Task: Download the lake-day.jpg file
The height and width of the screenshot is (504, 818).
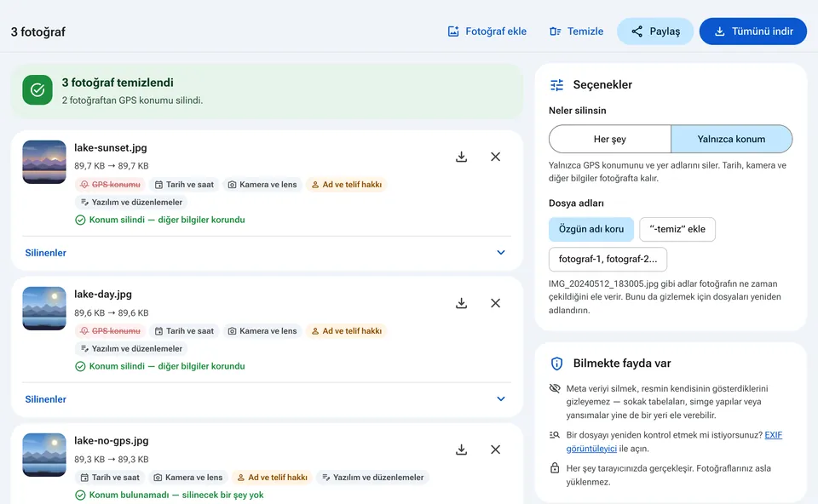Action: 461,303
